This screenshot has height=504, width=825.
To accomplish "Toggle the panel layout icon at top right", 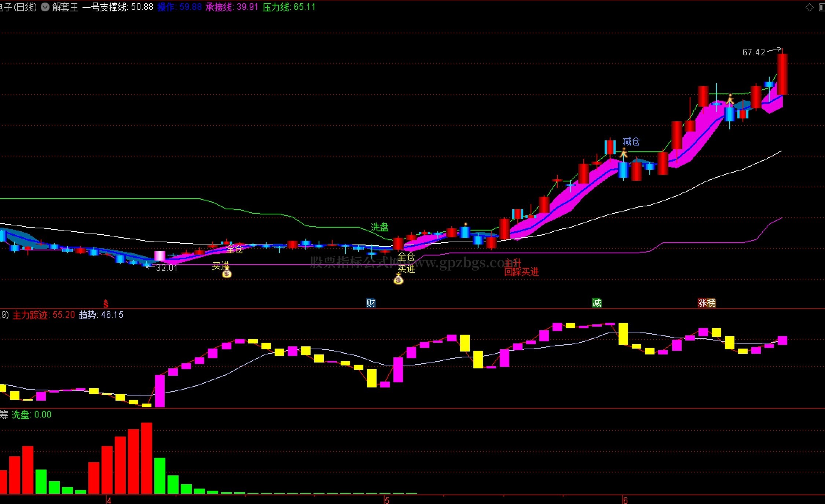I will click(822, 7).
